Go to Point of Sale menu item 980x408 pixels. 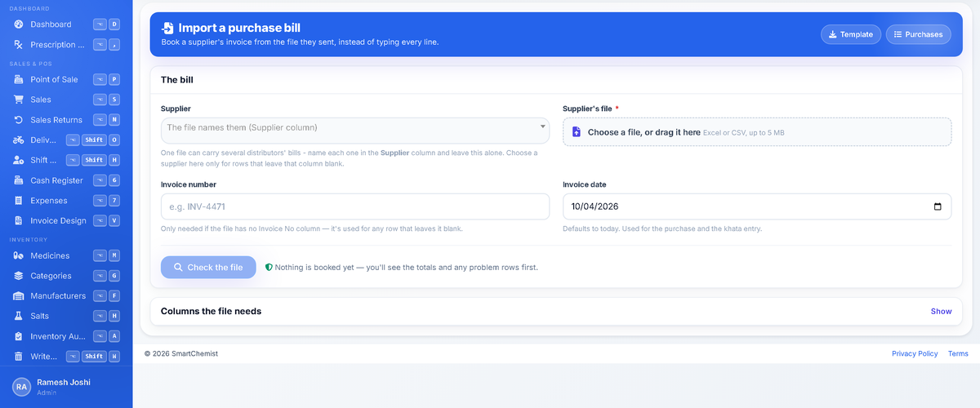(x=66, y=79)
